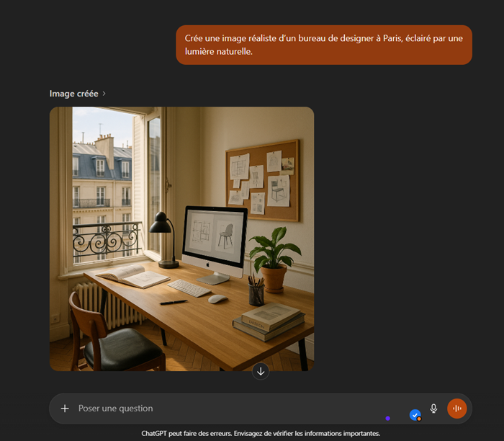Click the ChatGPT error disclaimer text
The width and height of the screenshot is (504, 441).
261,433
